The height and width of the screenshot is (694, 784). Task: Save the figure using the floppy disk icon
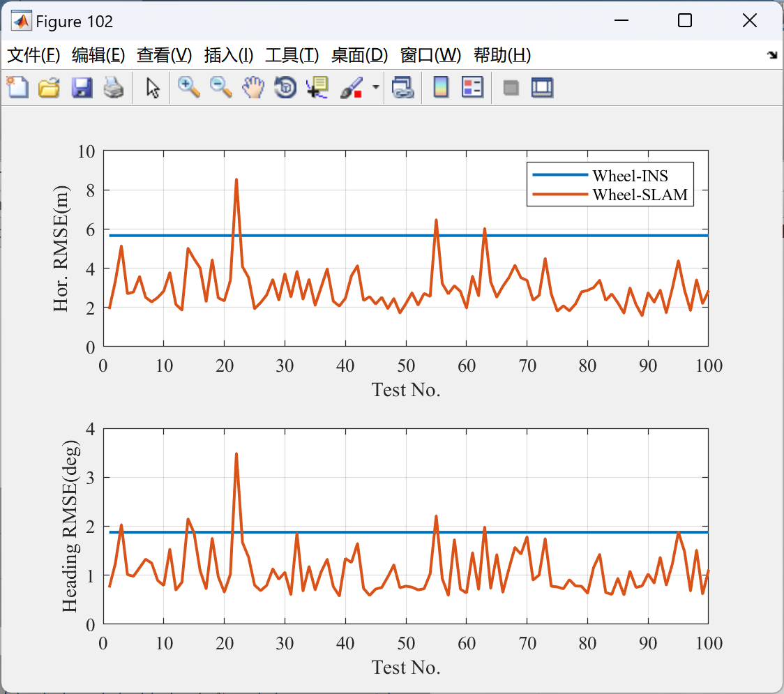click(82, 87)
